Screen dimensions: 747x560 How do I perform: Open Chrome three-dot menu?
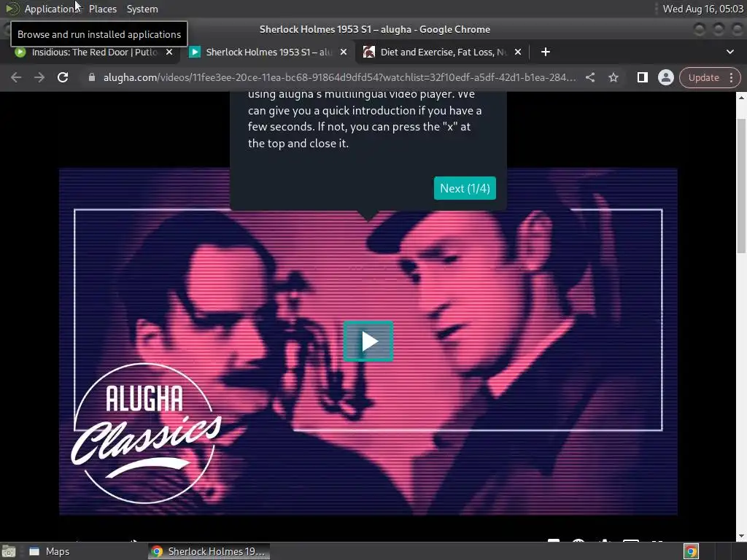click(731, 77)
